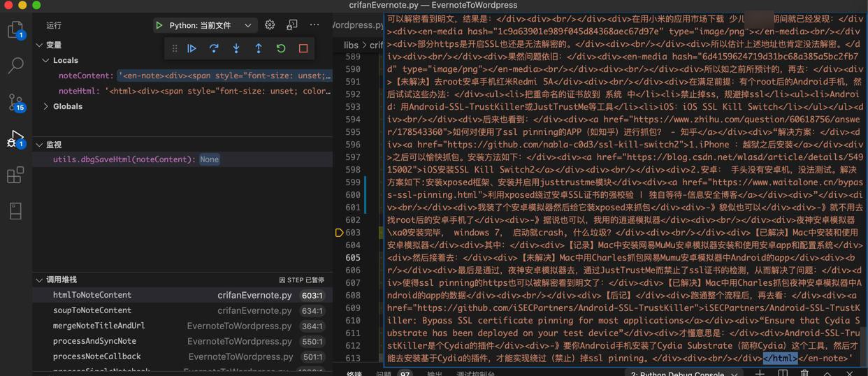The width and height of the screenshot is (868, 376).
Task: Collapse the Locals variable scope
Action: pyautogui.click(x=46, y=61)
